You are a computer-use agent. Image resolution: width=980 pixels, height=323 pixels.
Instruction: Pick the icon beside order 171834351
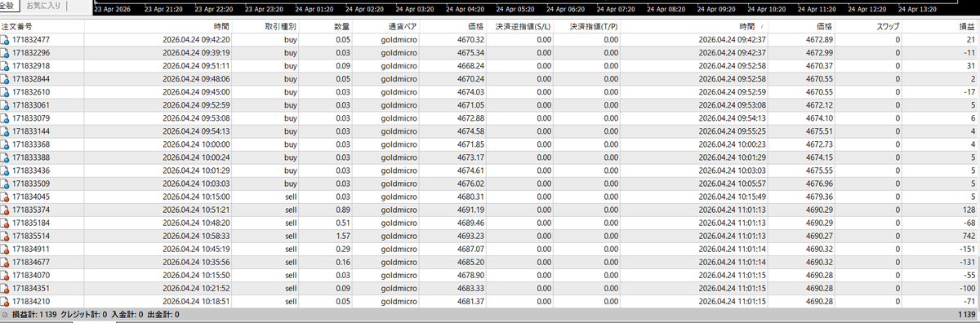pos(5,288)
